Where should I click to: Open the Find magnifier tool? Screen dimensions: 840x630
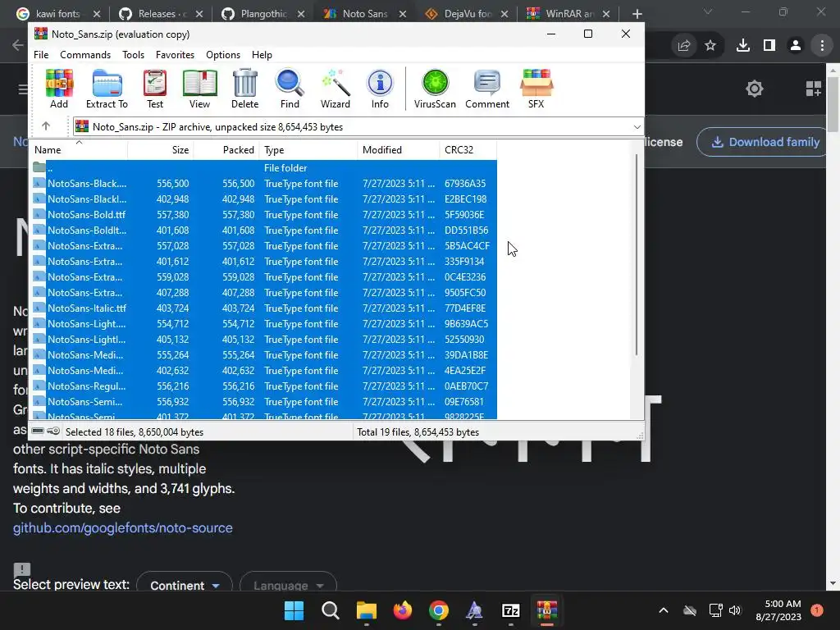[290, 89]
